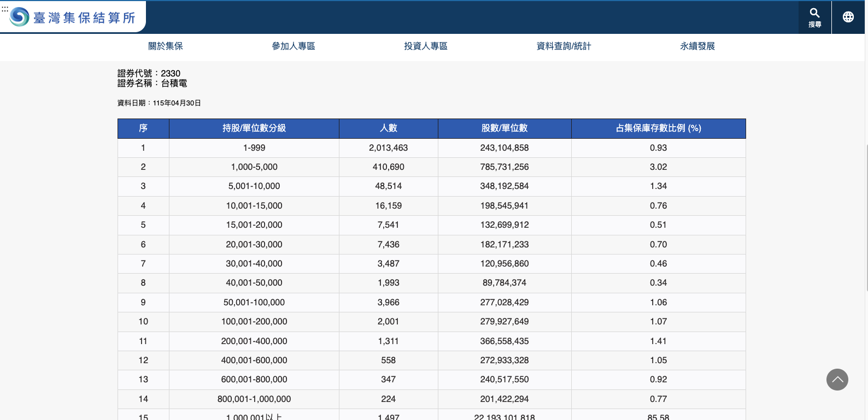Select the 400,001-600,000 range cell
The image size is (868, 420).
click(x=254, y=360)
